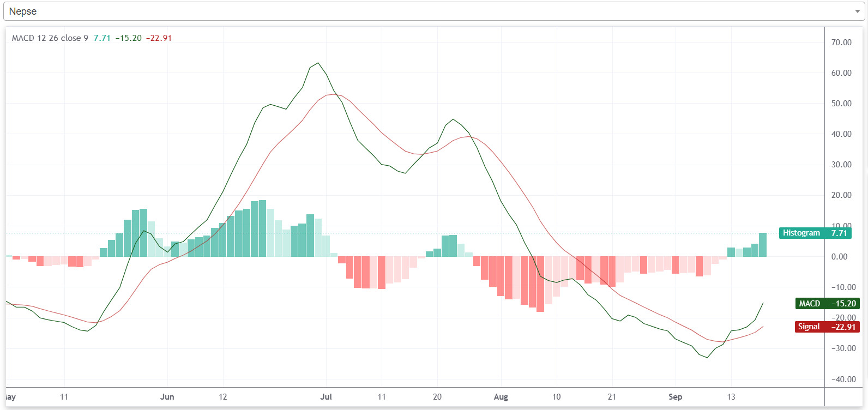868x410 pixels.
Task: Select the MACD 12 26 close 9 legend title
Action: click(x=50, y=38)
